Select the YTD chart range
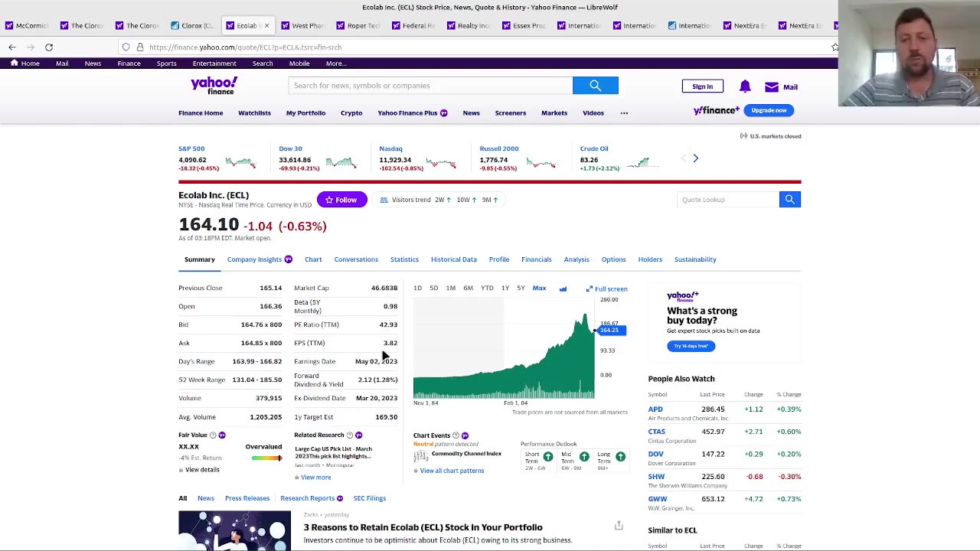The image size is (980, 551). [487, 289]
